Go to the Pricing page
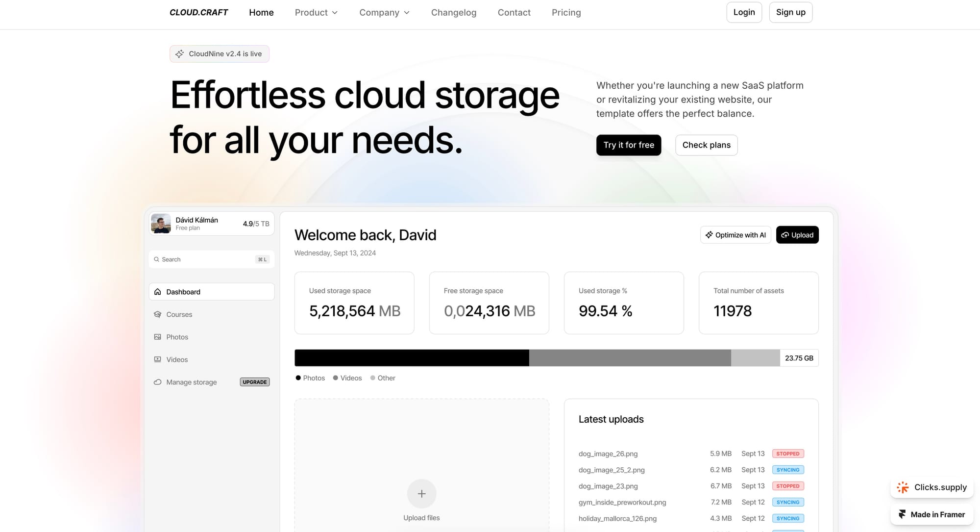This screenshot has width=980, height=532. pos(566,13)
